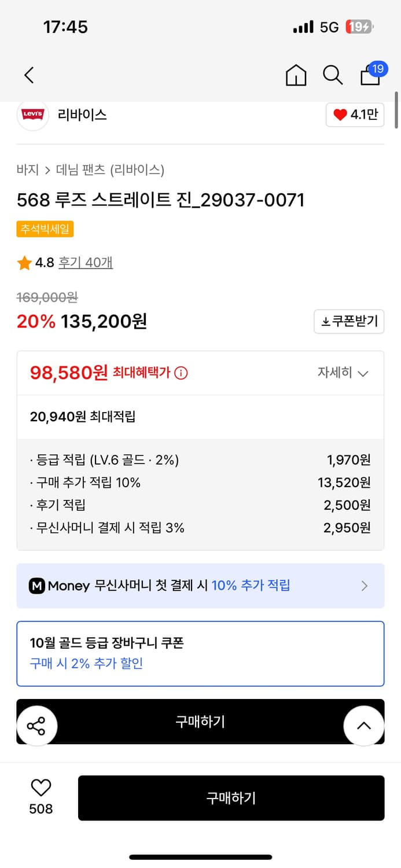The height and width of the screenshot is (868, 401).
Task: Go back using the back arrow
Action: [28, 75]
